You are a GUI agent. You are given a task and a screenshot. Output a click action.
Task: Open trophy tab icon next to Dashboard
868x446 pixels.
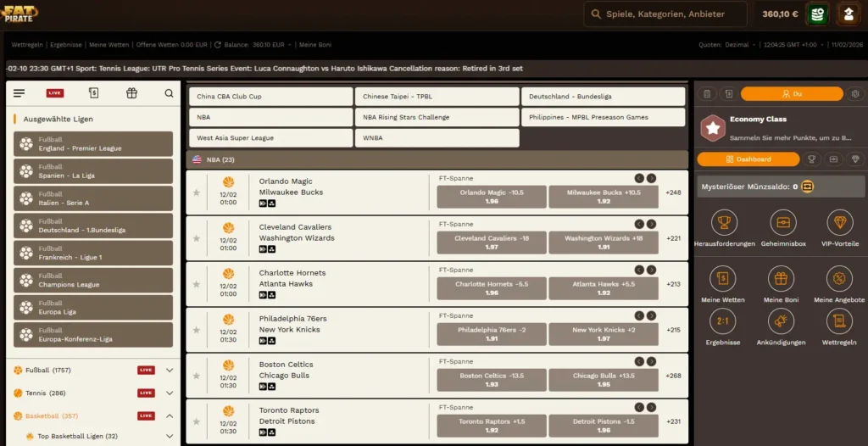coord(811,159)
